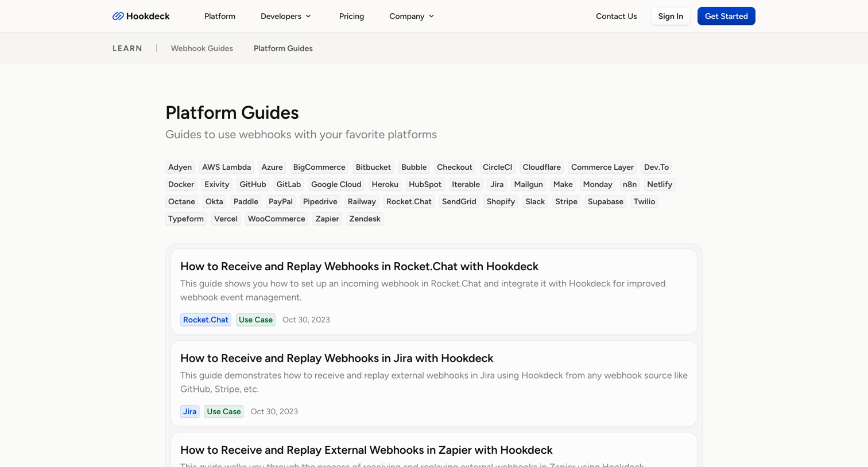Select the Azure platform tag

[272, 167]
